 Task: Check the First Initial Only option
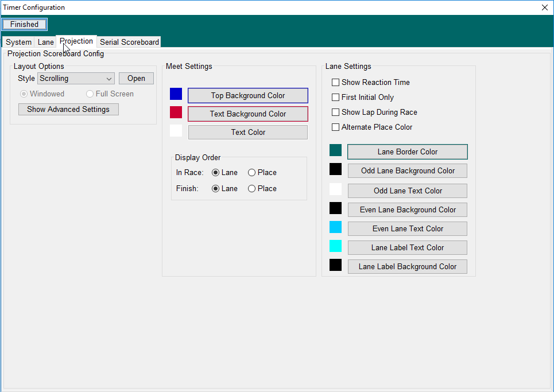click(x=336, y=98)
